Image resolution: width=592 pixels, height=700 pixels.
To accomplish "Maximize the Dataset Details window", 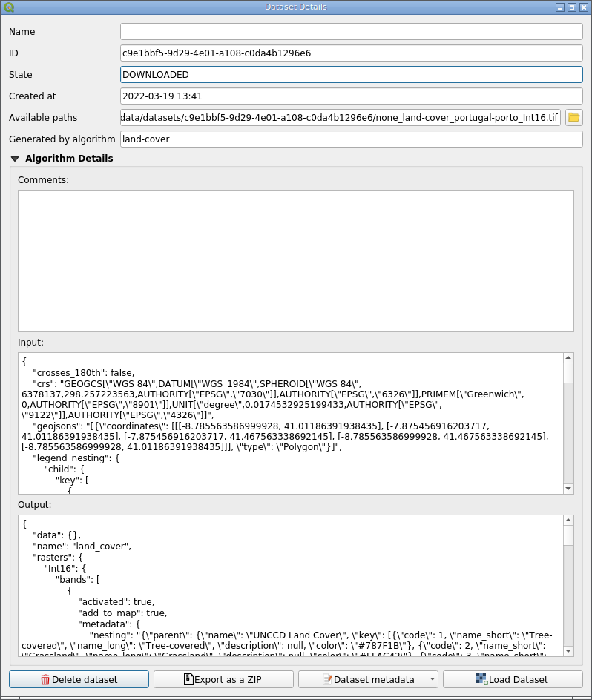I will pyautogui.click(x=572, y=7).
